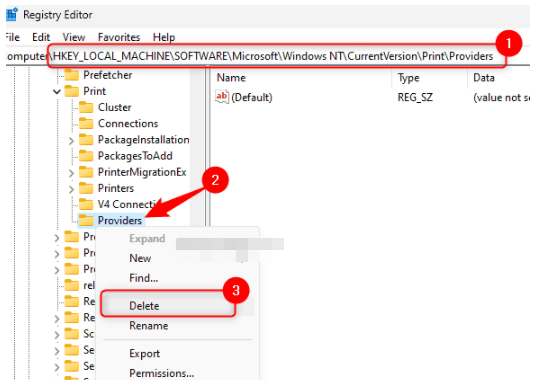The width and height of the screenshot is (537, 380).
Task: Select the Print key folder icon
Action: (x=72, y=91)
